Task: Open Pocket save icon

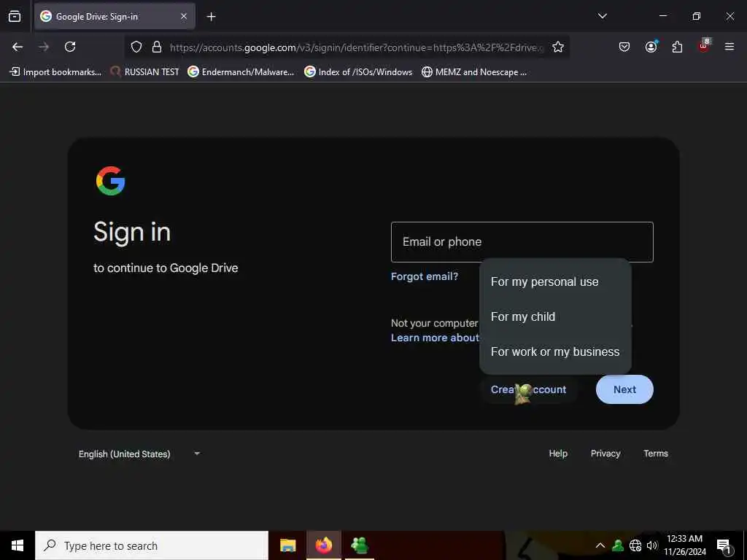Action: (624, 47)
